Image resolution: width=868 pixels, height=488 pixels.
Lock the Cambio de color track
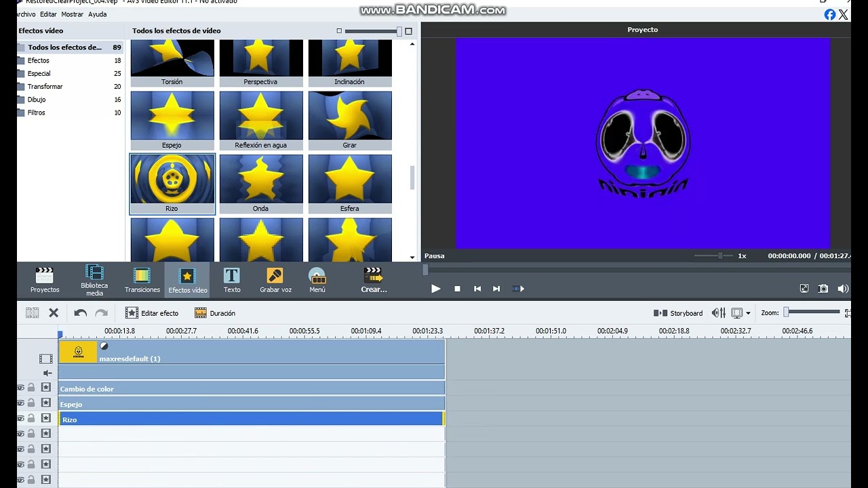point(31,388)
